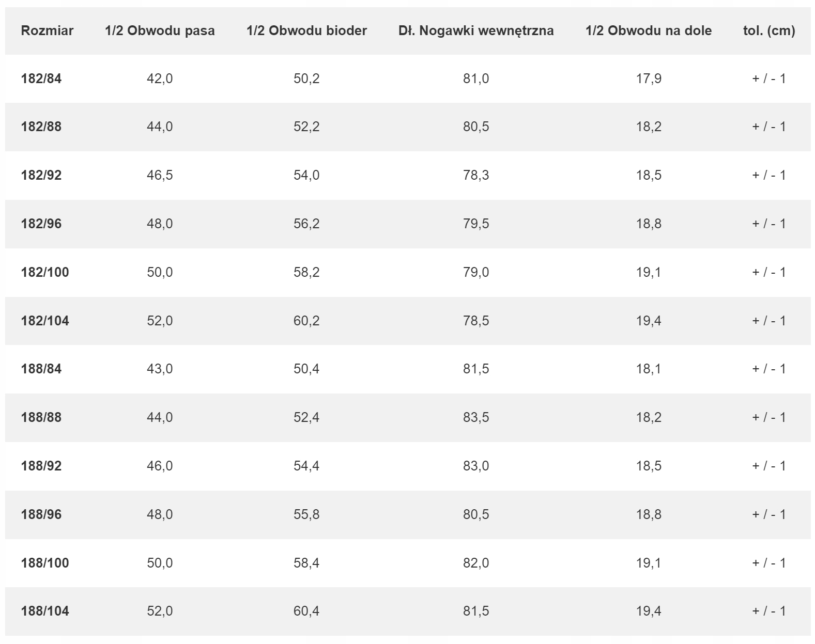Select size 188/92 label
The width and height of the screenshot is (815, 644).
point(41,466)
